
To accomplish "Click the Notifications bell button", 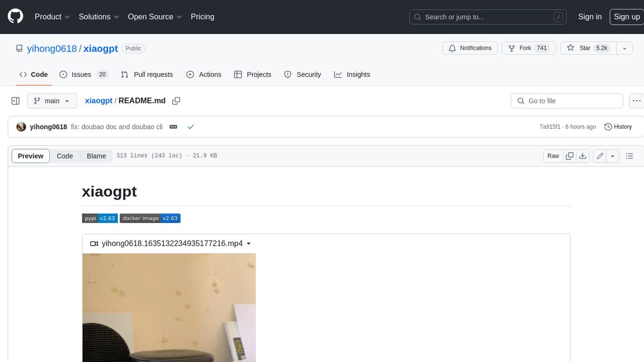I will (x=470, y=48).
